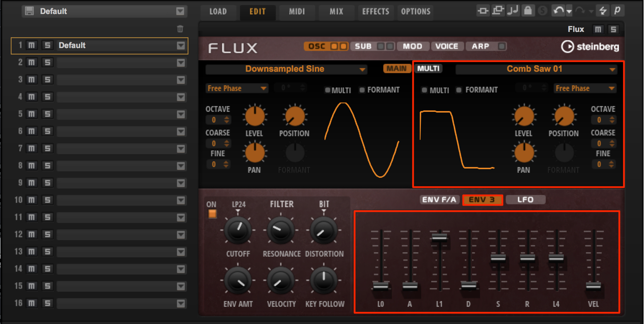
Task: Enable MULTI checkbox under Comb Saw 01
Action: pyautogui.click(x=424, y=90)
